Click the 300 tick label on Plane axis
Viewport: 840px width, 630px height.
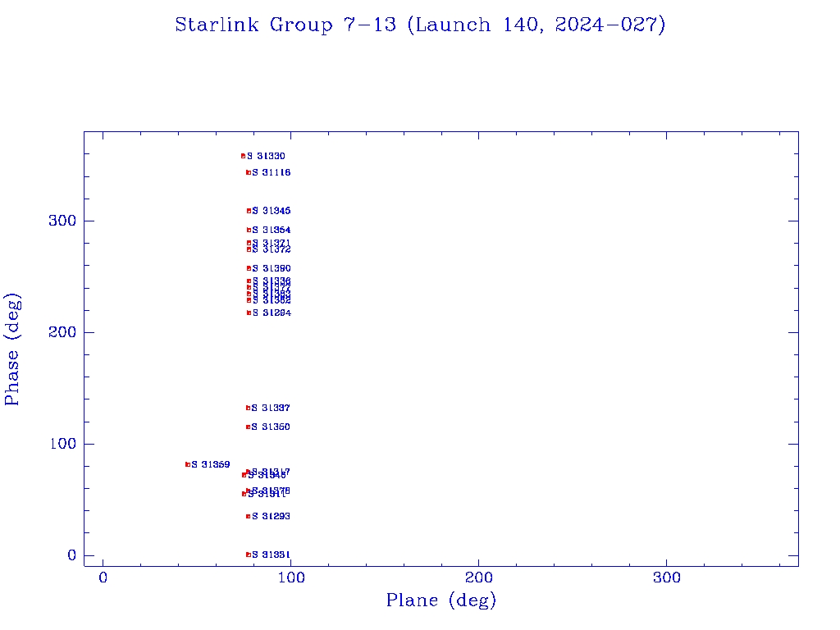(666, 577)
